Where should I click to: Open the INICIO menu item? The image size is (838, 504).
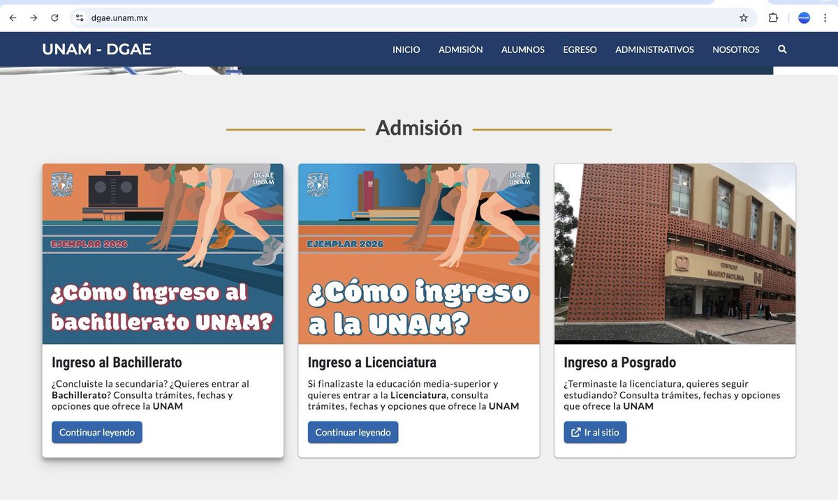tap(406, 50)
